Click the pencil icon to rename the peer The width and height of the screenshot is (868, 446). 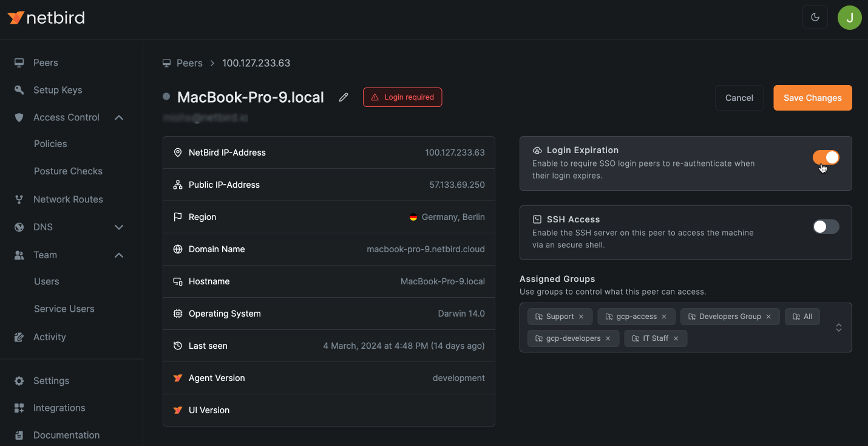tap(344, 97)
